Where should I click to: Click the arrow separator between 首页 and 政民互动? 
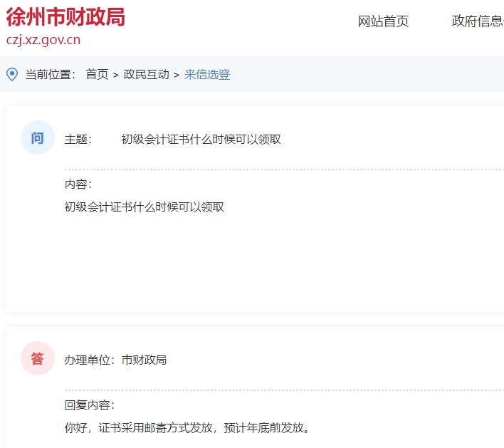(115, 75)
